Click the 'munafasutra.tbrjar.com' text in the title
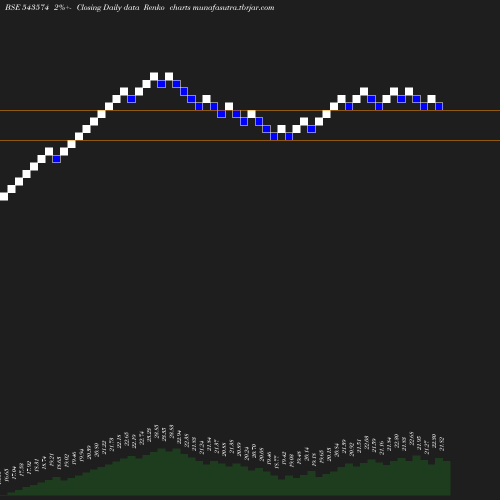The image size is (500, 500). coord(233,8)
